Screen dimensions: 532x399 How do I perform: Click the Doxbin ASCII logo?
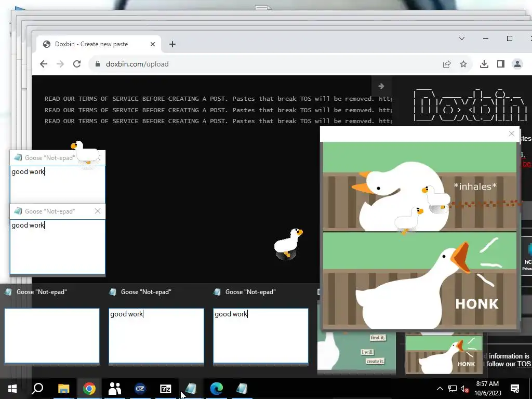click(x=470, y=105)
